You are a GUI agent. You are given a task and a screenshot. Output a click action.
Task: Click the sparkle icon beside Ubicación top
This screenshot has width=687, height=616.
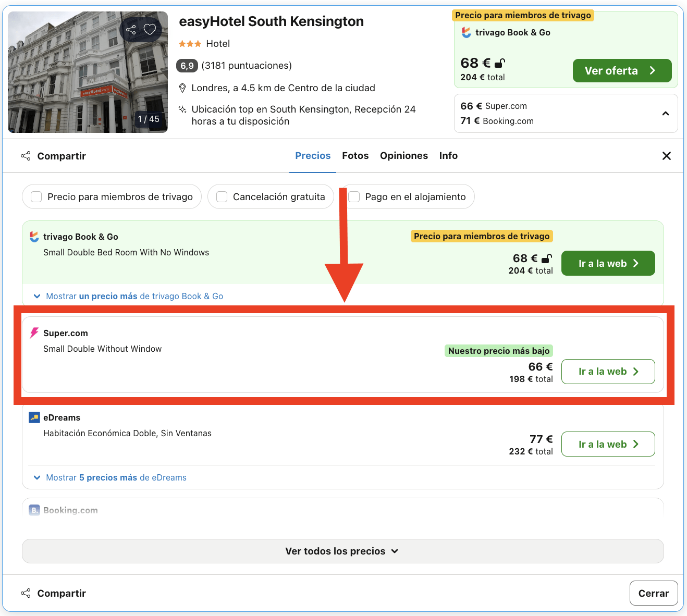click(x=182, y=109)
